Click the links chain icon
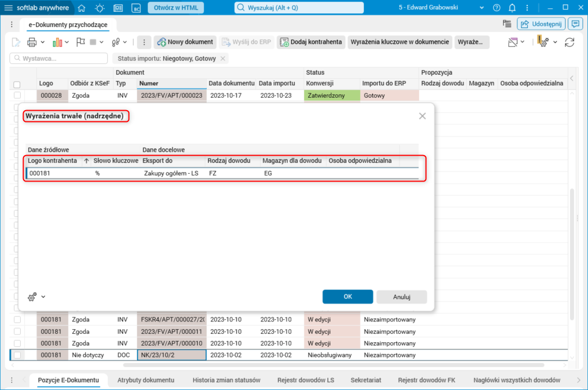Image resolution: width=588 pixels, height=390 pixels. point(116,42)
